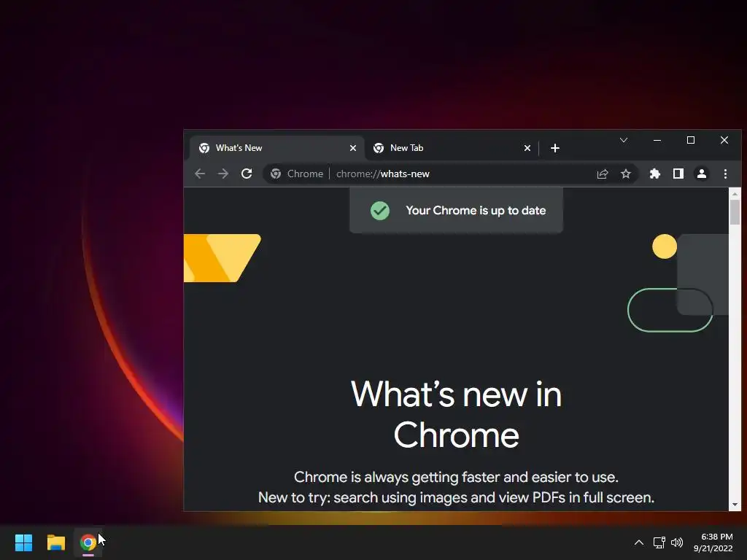Open the Windows Start menu
This screenshot has height=560, width=747.
[x=23, y=542]
